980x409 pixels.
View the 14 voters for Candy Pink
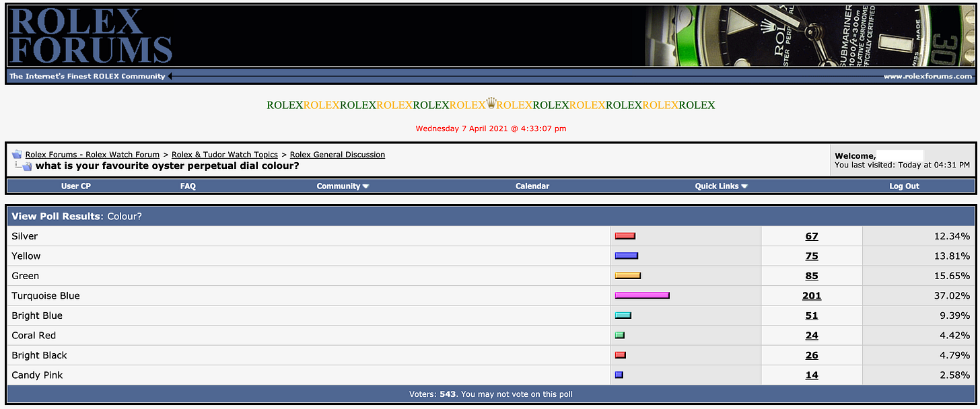tap(812, 375)
